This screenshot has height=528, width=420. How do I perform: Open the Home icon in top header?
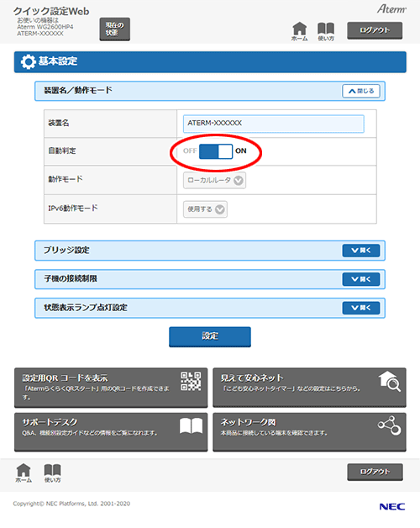300,31
